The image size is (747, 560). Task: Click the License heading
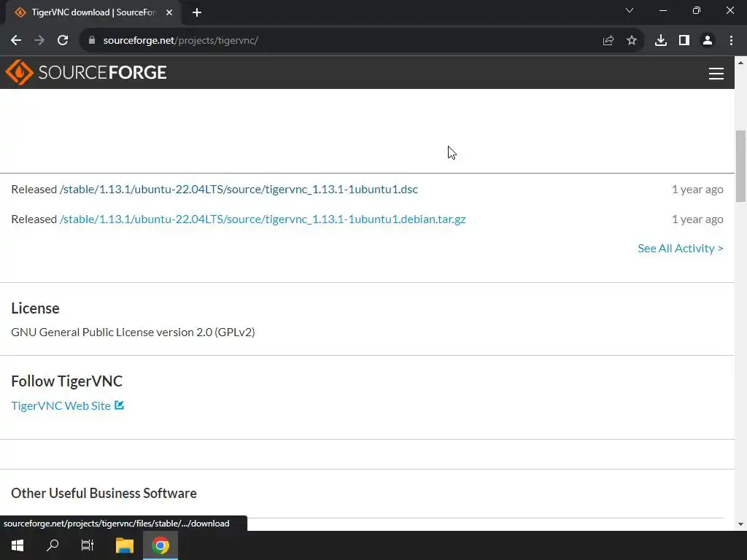35,308
